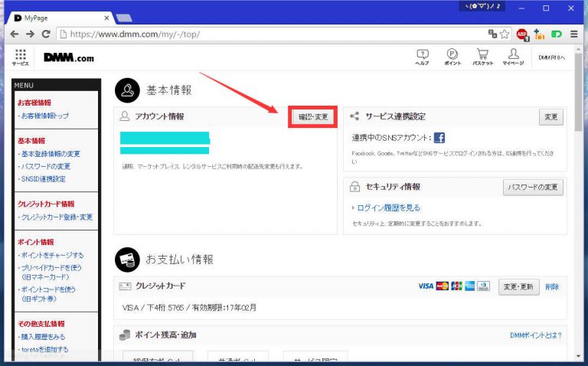
Task: Click the アカウント情報 person icon
Action: (124, 116)
